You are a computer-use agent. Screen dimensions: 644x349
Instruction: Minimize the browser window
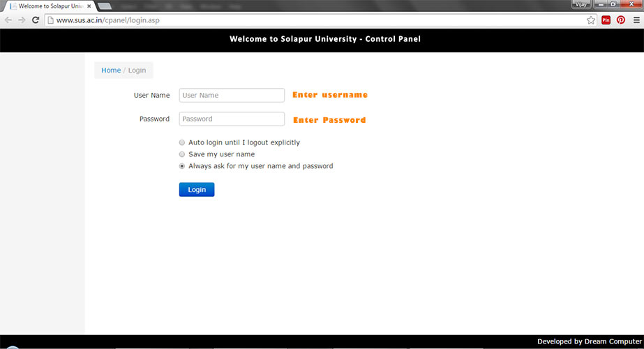coord(601,4)
